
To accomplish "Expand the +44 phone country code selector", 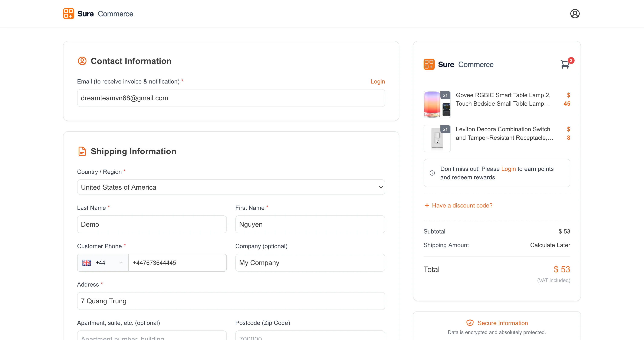I will [103, 262].
